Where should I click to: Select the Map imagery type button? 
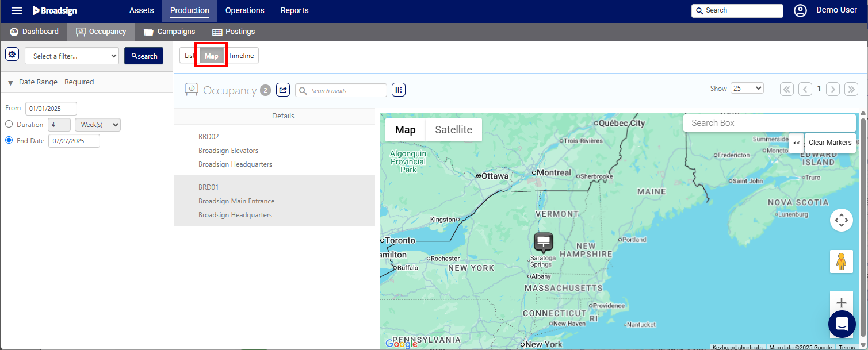point(406,130)
